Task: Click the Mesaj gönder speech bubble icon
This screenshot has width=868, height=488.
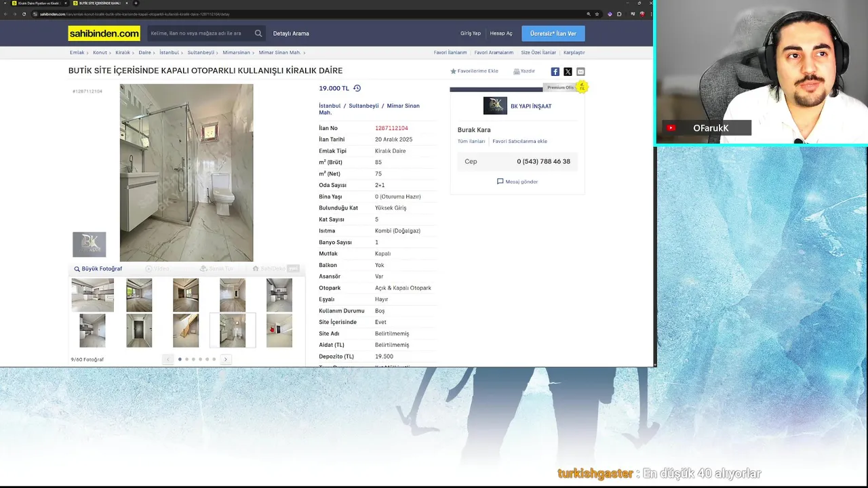Action: point(500,182)
